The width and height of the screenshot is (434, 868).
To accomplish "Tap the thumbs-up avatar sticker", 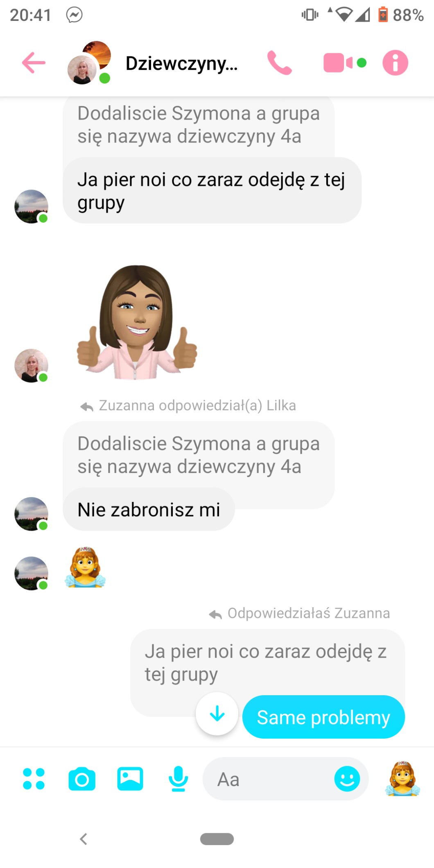I will tap(137, 322).
